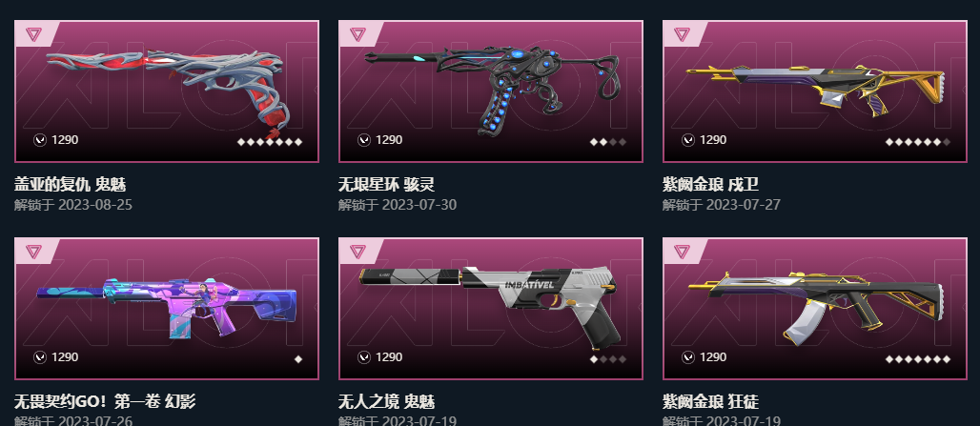980x426 pixels.
Task: Click the tier badge on 无畏契约GO 幻影 card
Action: click(x=33, y=251)
